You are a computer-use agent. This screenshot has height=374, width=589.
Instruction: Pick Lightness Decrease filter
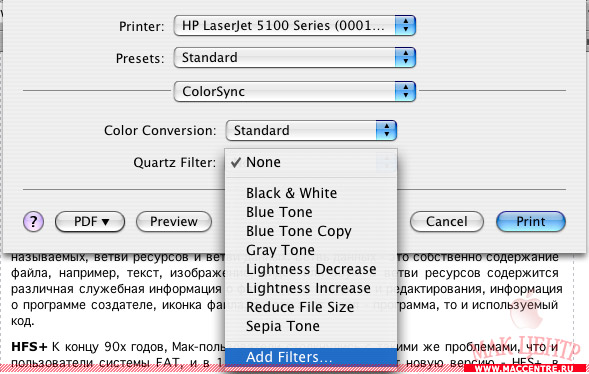pos(311,269)
